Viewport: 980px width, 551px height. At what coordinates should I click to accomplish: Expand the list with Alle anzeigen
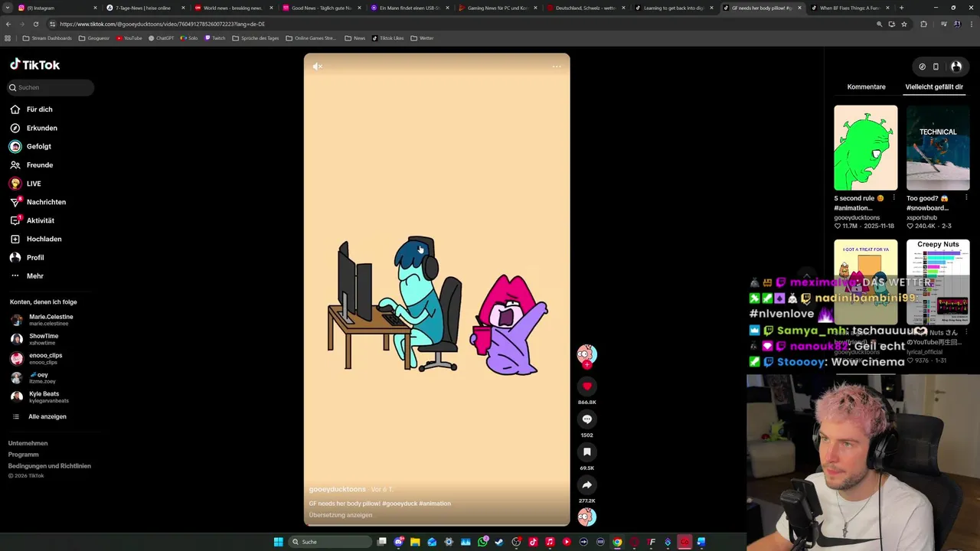tap(47, 416)
